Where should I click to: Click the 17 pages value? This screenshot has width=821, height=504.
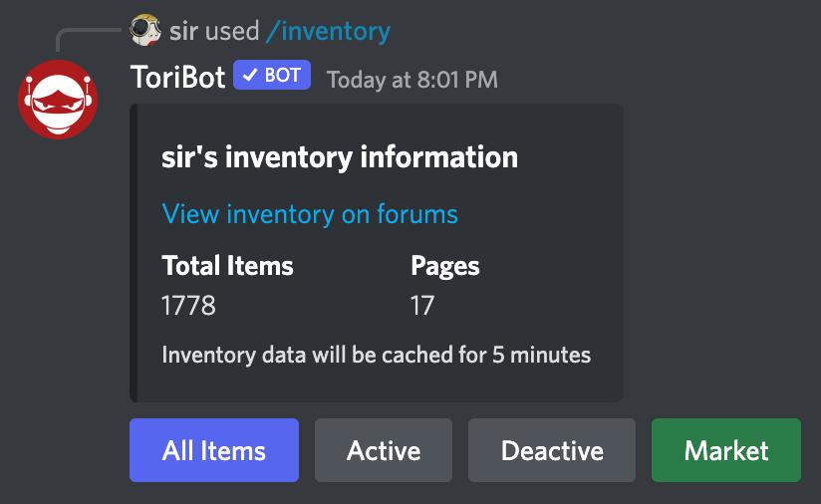[422, 305]
